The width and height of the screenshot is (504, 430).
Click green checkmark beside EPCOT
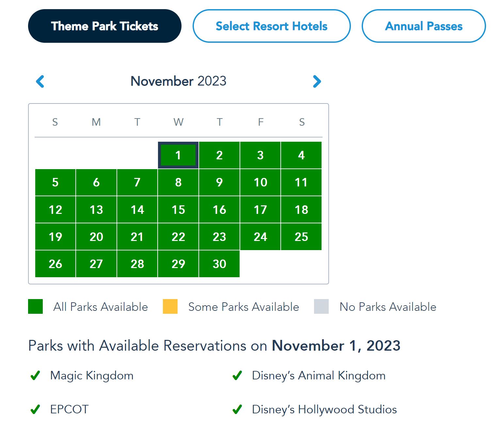(x=35, y=409)
